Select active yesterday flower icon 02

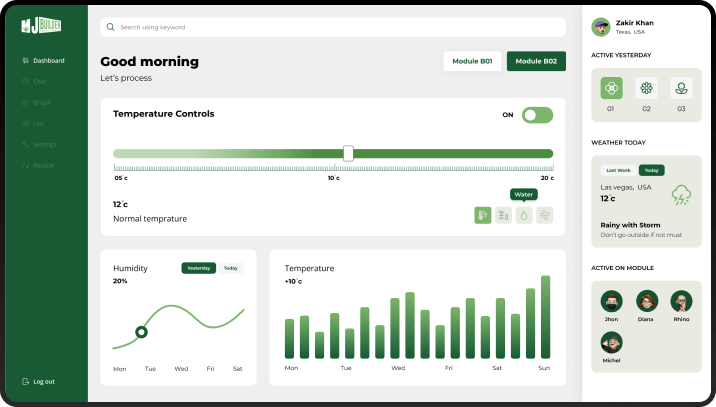click(x=647, y=88)
